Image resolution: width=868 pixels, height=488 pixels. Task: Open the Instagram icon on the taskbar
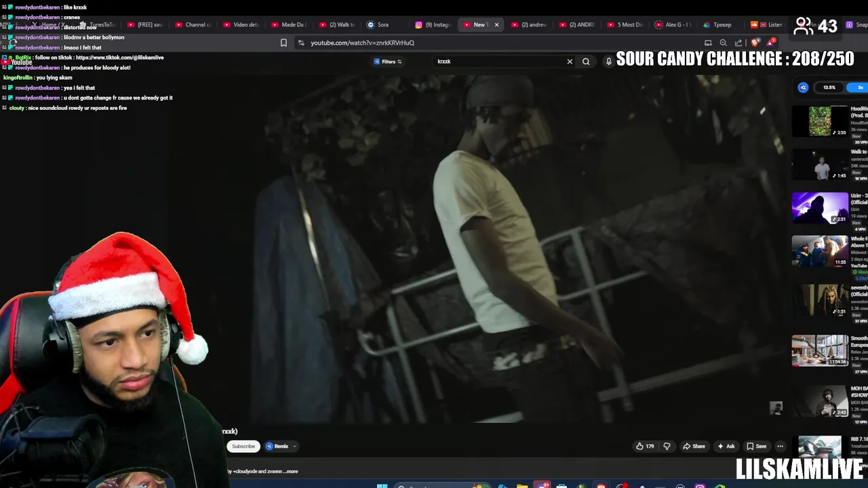700,485
